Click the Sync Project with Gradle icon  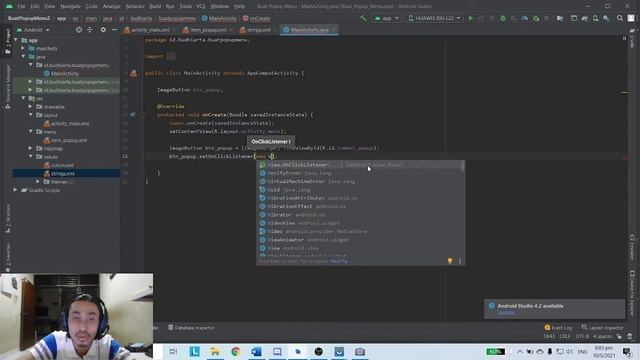(x=584, y=18)
